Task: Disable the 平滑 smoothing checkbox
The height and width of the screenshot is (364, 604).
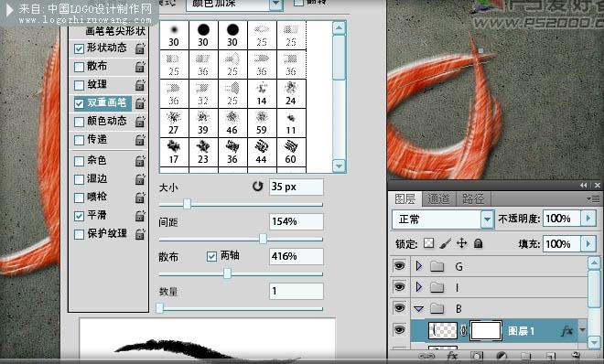Action: pos(79,216)
